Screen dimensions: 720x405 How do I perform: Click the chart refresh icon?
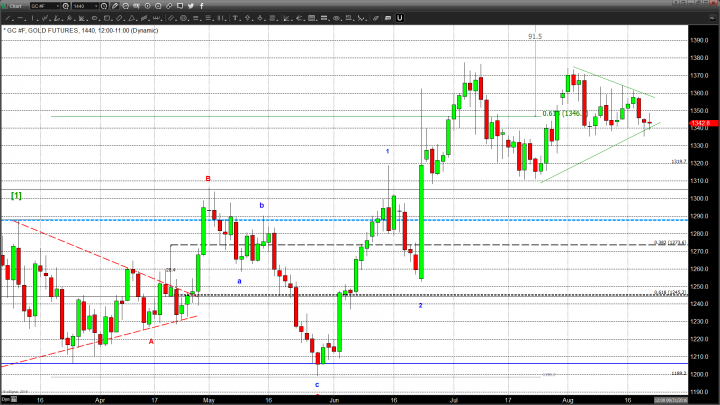(x=125, y=6)
